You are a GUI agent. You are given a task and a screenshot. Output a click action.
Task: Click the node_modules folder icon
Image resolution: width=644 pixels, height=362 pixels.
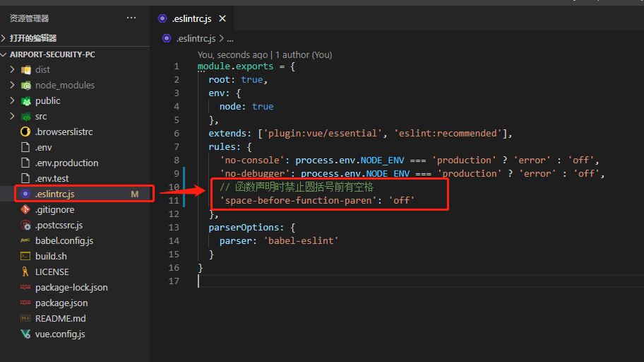(26, 86)
